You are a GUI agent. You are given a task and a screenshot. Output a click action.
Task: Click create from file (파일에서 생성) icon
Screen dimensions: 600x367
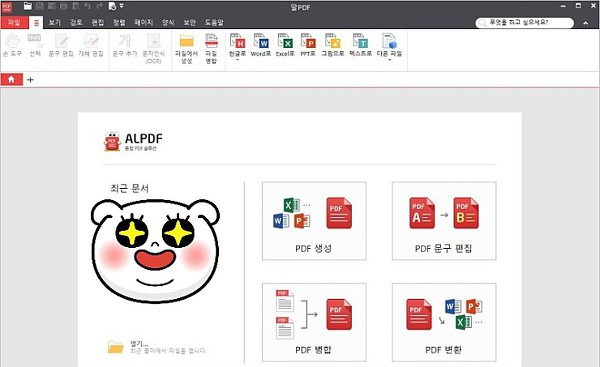pos(186,48)
